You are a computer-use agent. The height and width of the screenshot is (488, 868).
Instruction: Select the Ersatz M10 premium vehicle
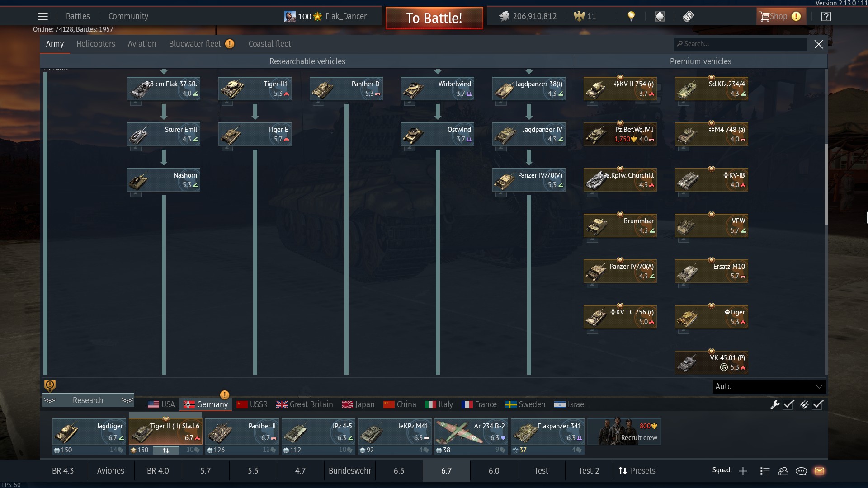[x=712, y=271]
